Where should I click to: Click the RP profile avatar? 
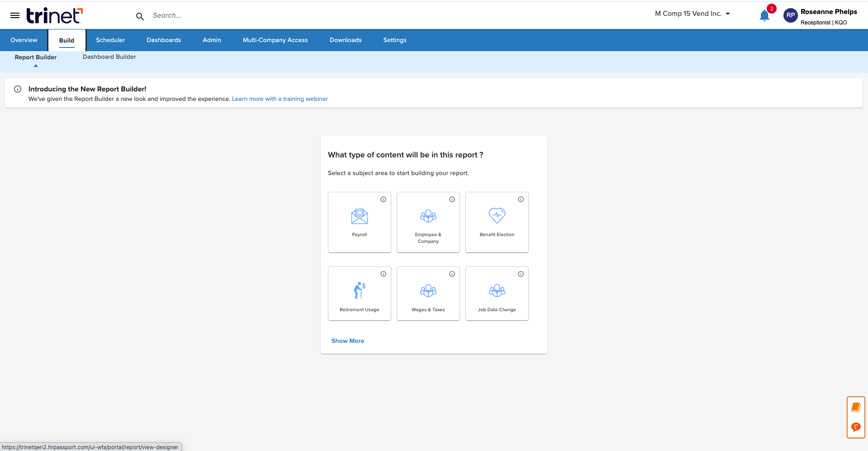pos(790,15)
